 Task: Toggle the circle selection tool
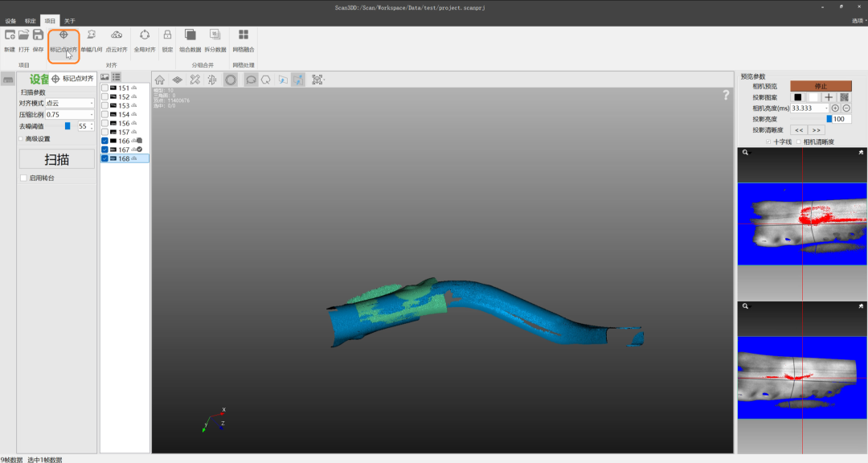tap(231, 80)
